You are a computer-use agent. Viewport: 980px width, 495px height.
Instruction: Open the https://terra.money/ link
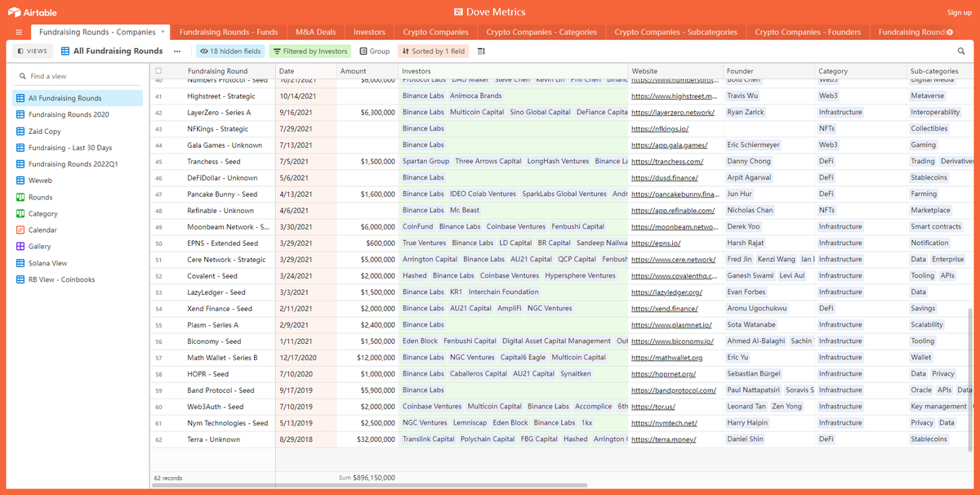point(664,439)
